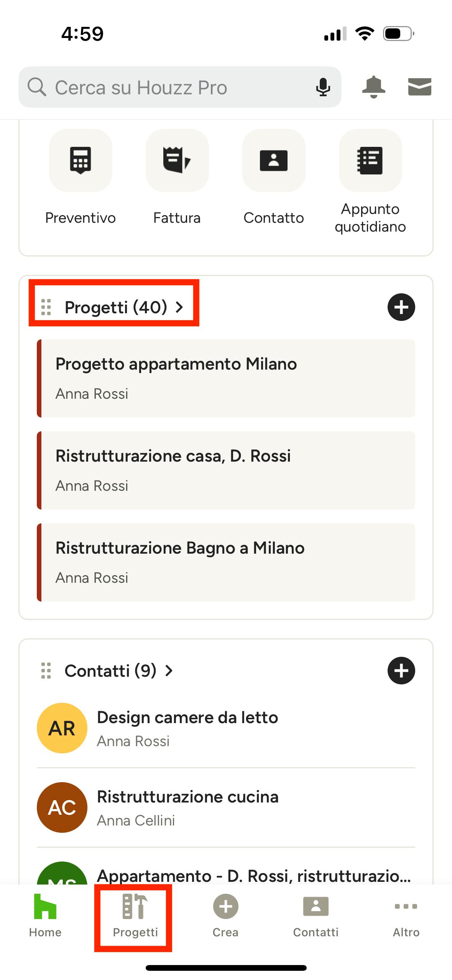Go to Home via the Houzz icon

pyautogui.click(x=45, y=916)
